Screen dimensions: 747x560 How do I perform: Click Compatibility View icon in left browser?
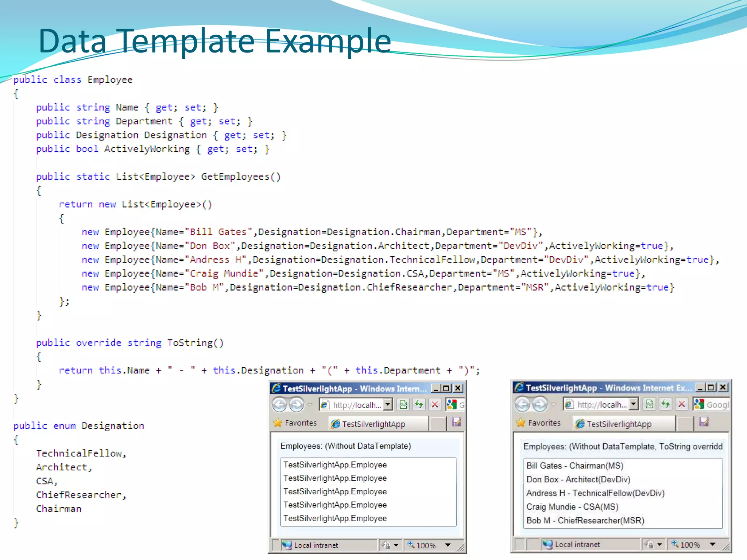[403, 405]
